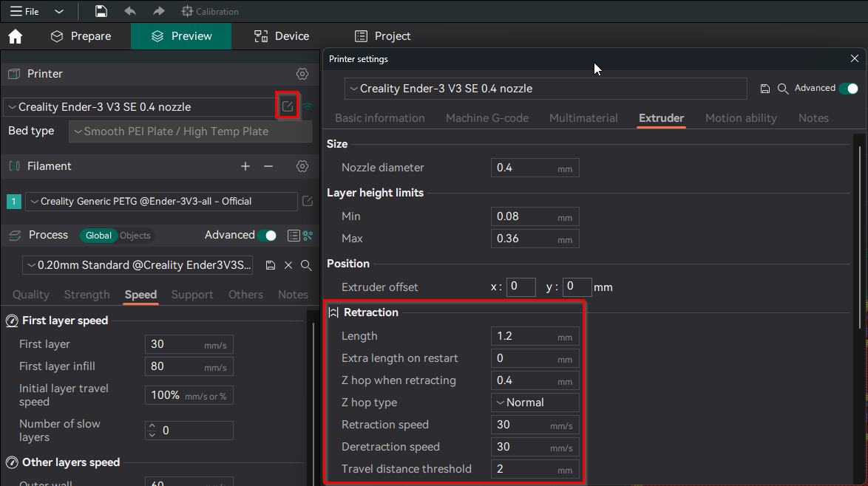This screenshot has width=868, height=486.
Task: Add a filament with the plus icon
Action: click(245, 166)
